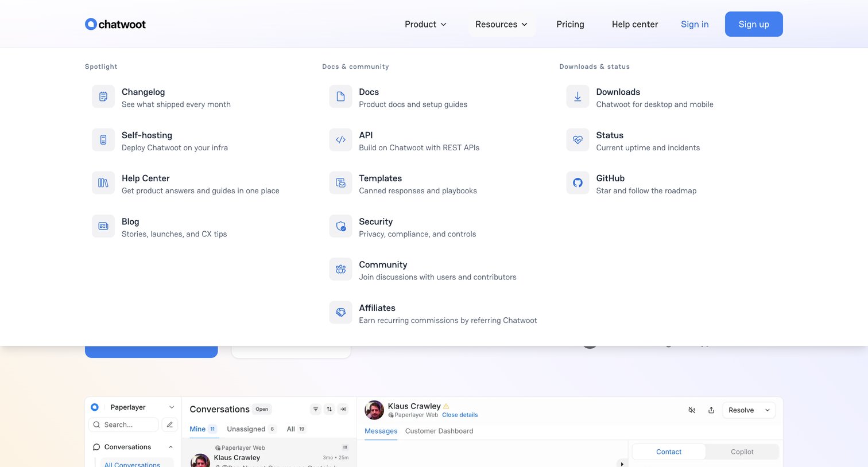Click the Resolve button

coord(741,410)
